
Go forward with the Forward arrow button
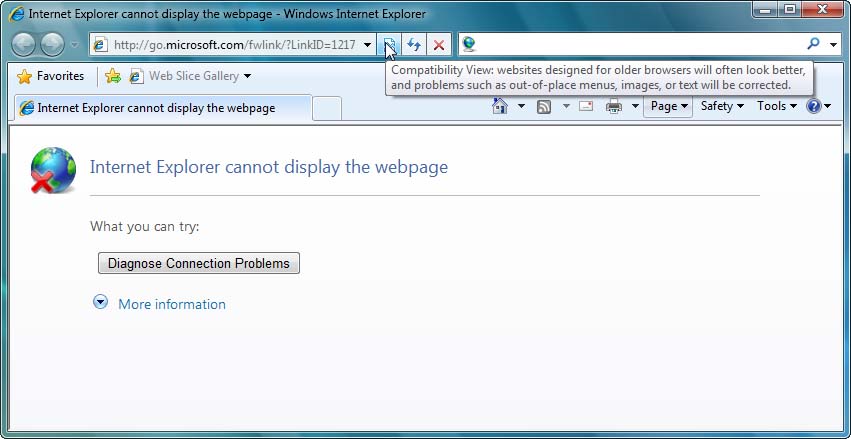coord(52,44)
